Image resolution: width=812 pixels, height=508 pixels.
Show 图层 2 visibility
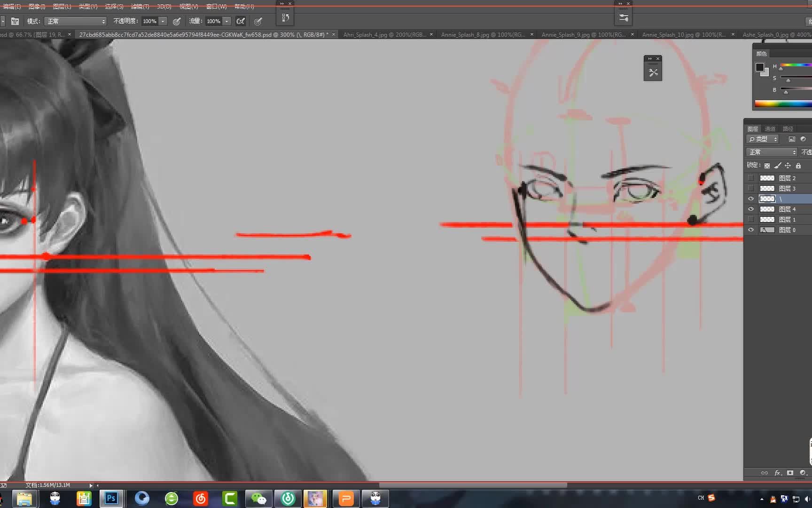click(751, 178)
